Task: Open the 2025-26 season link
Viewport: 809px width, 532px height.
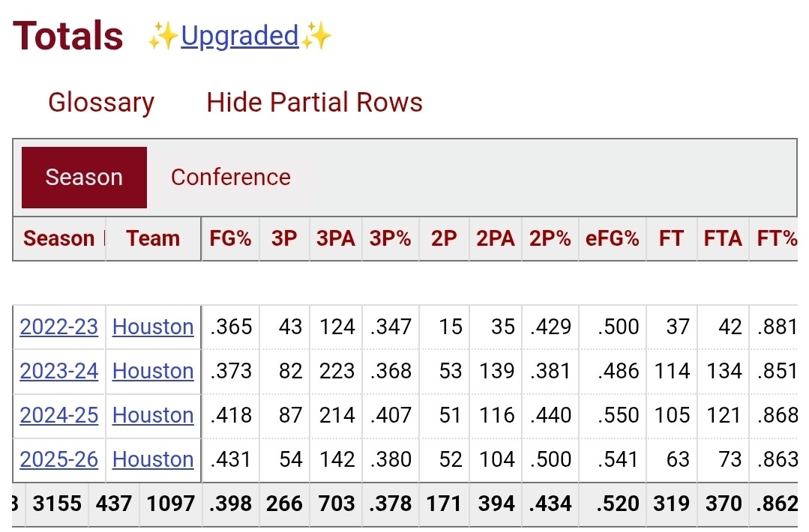Action: tap(59, 459)
